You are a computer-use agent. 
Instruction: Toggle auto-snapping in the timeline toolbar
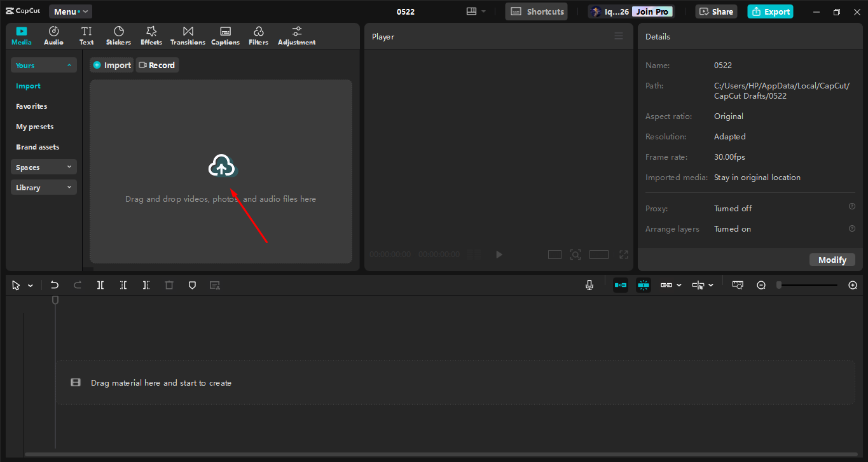[x=644, y=284]
